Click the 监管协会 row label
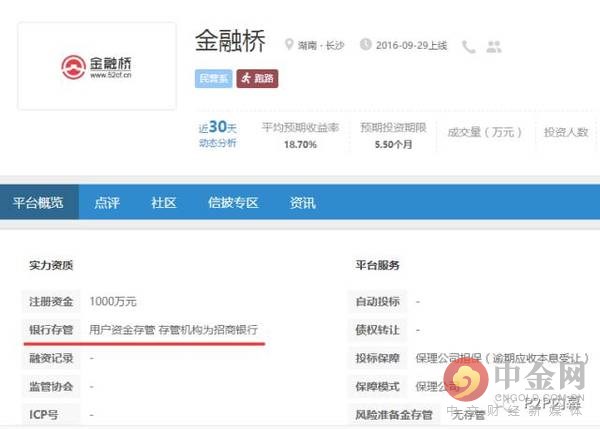The width and height of the screenshot is (600, 429). pyautogui.click(x=51, y=387)
